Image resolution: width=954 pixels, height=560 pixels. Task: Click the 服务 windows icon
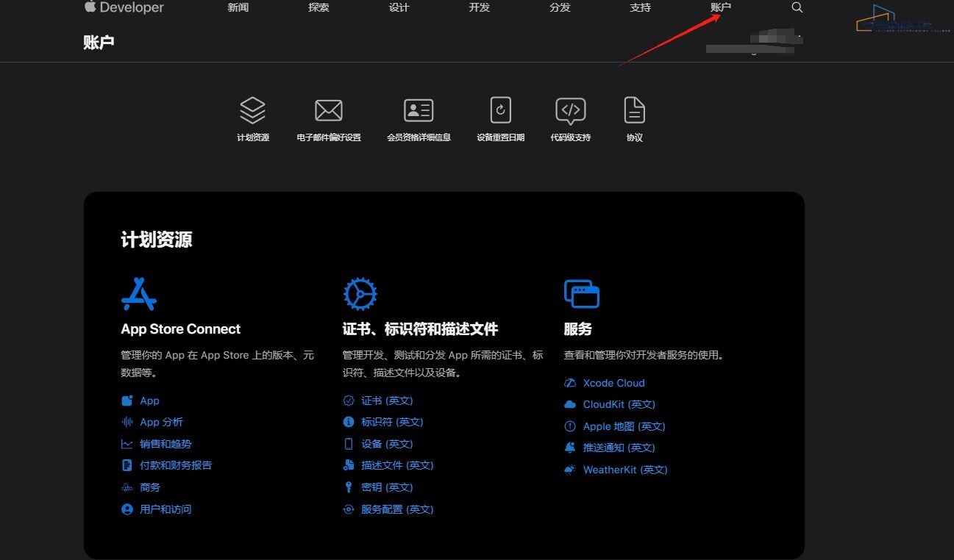[582, 294]
